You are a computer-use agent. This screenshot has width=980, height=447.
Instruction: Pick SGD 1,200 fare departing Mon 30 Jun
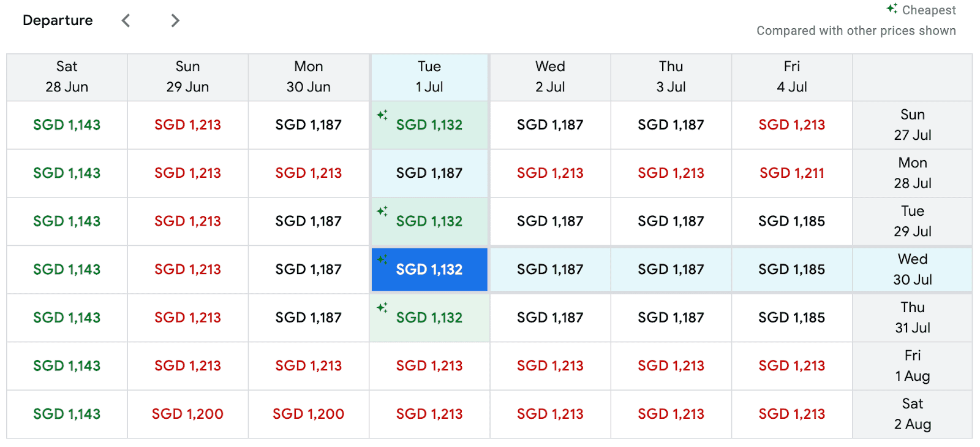308,414
